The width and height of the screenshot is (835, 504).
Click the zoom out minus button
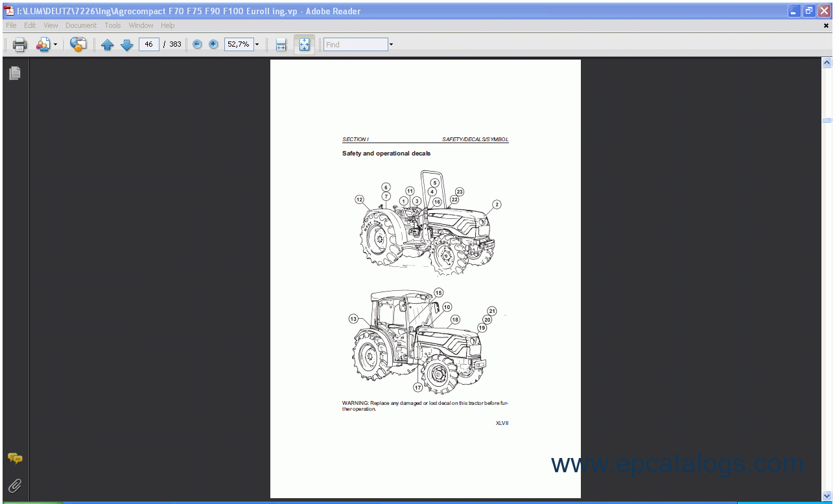pos(197,45)
